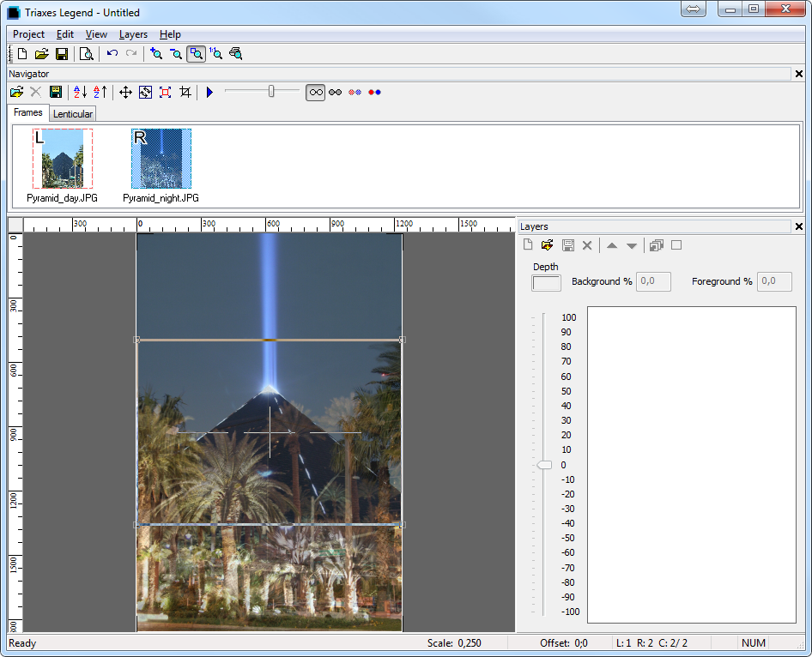Open a layer file in the Layers panel
Viewport: 812px width, 657px height.
click(548, 245)
